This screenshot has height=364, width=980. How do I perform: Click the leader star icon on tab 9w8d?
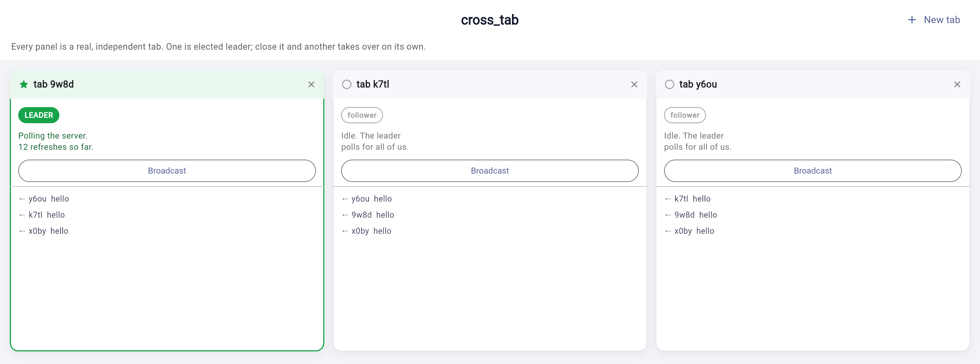23,84
